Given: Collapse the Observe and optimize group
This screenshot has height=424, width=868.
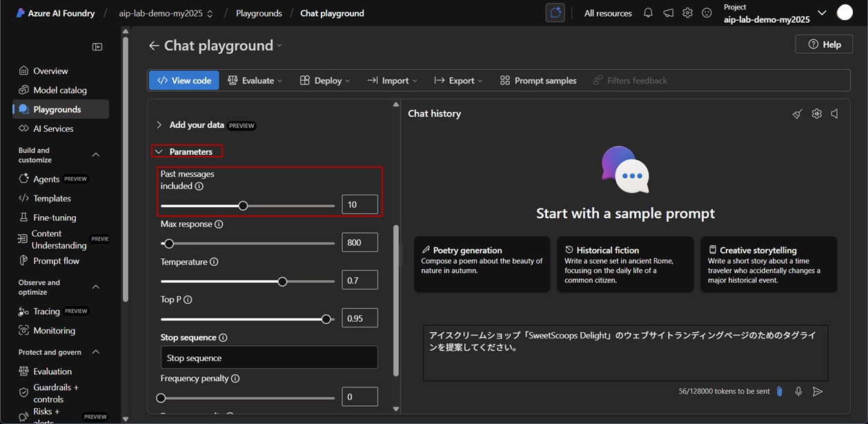Looking at the screenshot, I should [x=96, y=287].
